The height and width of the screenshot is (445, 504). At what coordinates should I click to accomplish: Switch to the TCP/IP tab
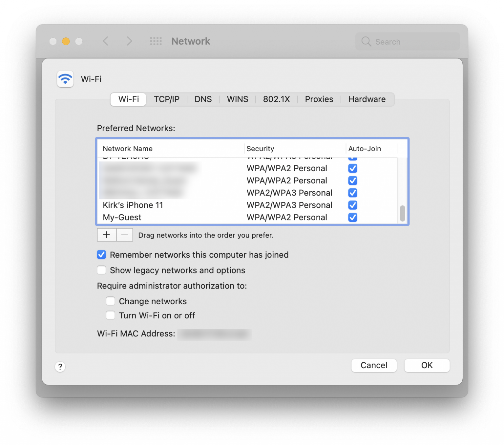point(167,99)
